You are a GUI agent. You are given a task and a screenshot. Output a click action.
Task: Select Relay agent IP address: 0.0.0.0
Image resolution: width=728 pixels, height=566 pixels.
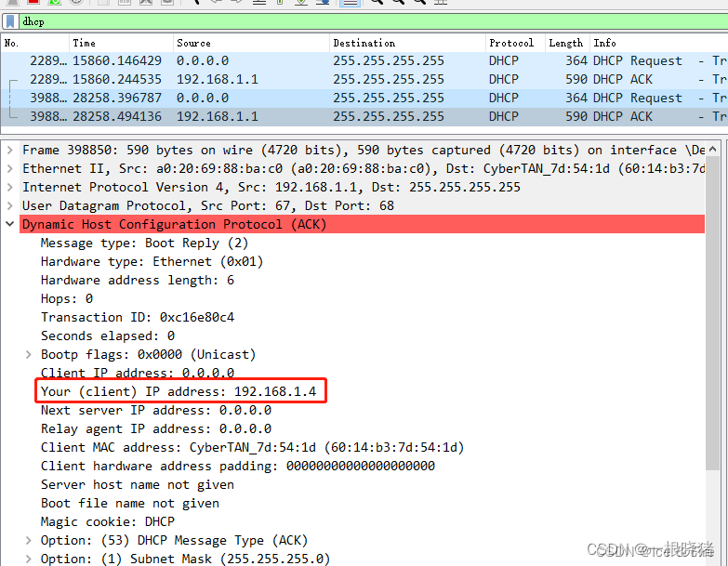(156, 428)
